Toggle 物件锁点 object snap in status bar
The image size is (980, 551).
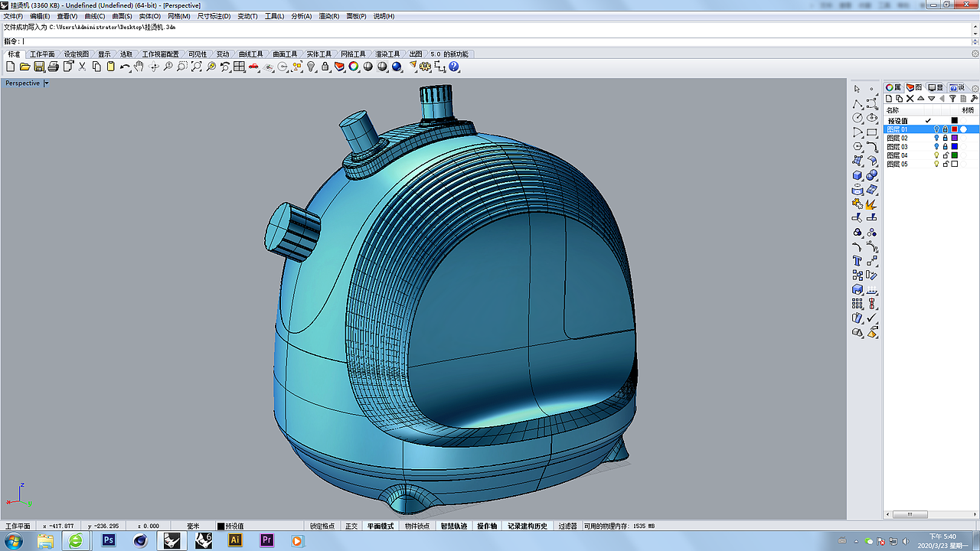tap(417, 527)
